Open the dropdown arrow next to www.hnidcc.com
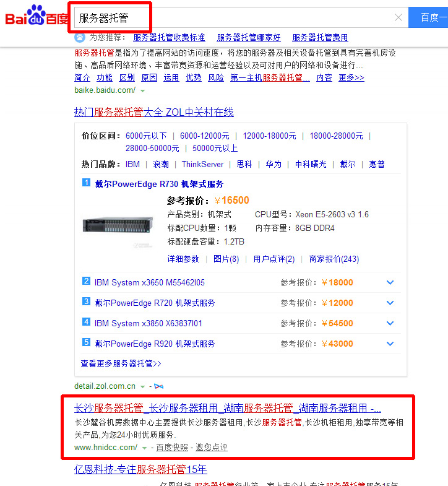The width and height of the screenshot is (448, 486). [145, 448]
